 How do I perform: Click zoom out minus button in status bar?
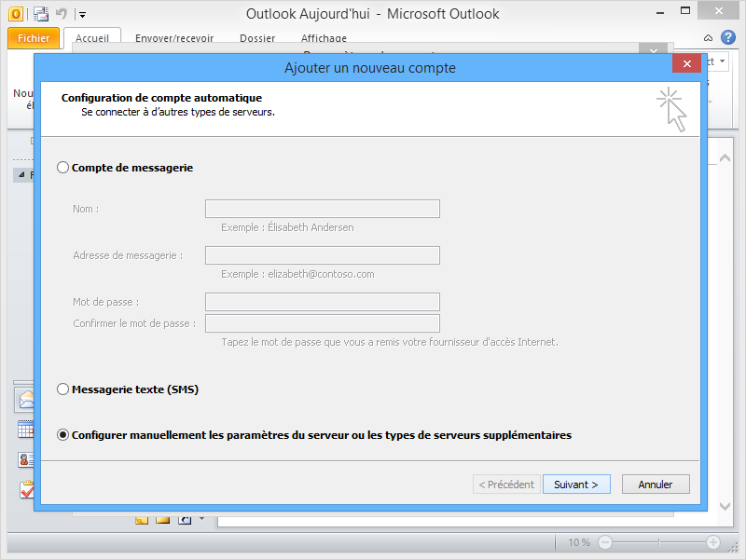(604, 542)
